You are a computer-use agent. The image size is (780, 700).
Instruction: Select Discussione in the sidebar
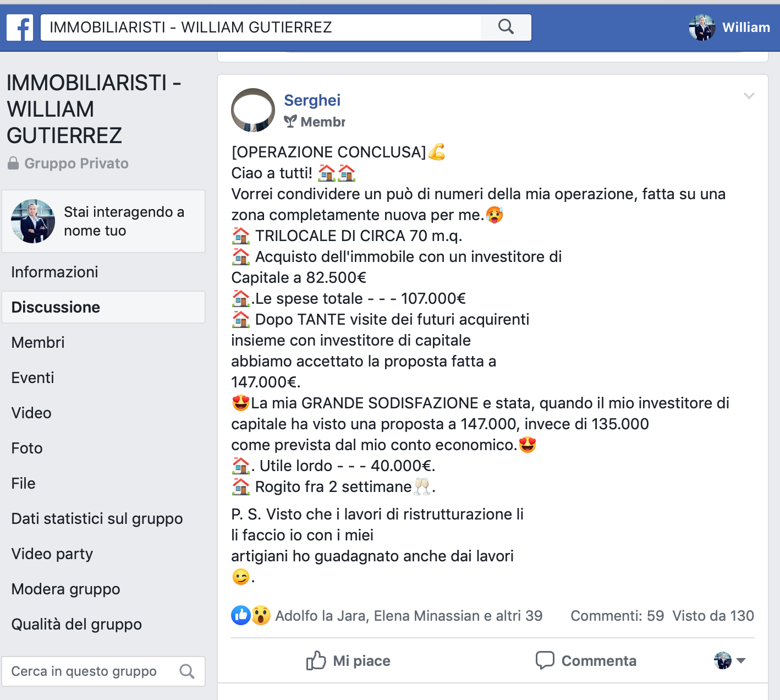pos(103,307)
